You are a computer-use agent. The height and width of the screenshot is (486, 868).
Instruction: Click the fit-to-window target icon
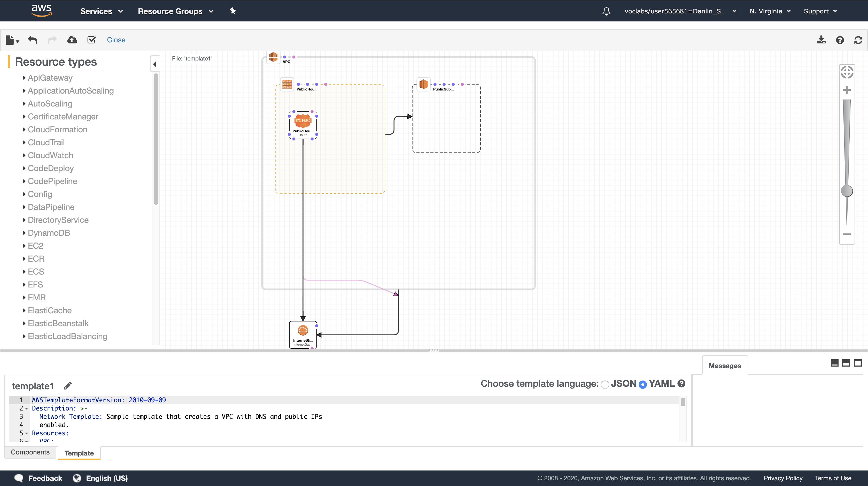pos(847,72)
